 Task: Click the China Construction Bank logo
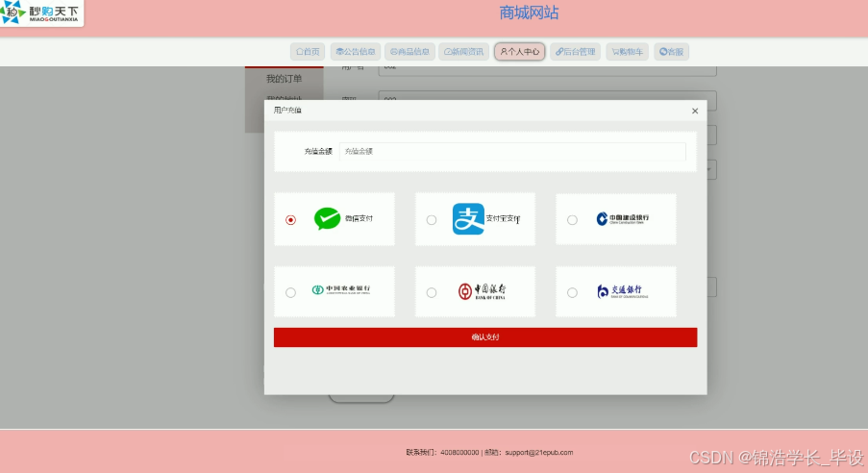click(622, 219)
